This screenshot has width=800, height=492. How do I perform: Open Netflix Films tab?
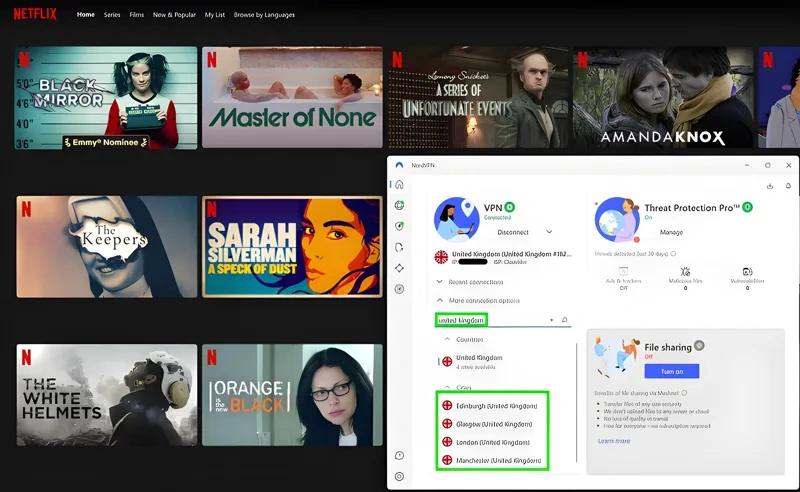[136, 15]
